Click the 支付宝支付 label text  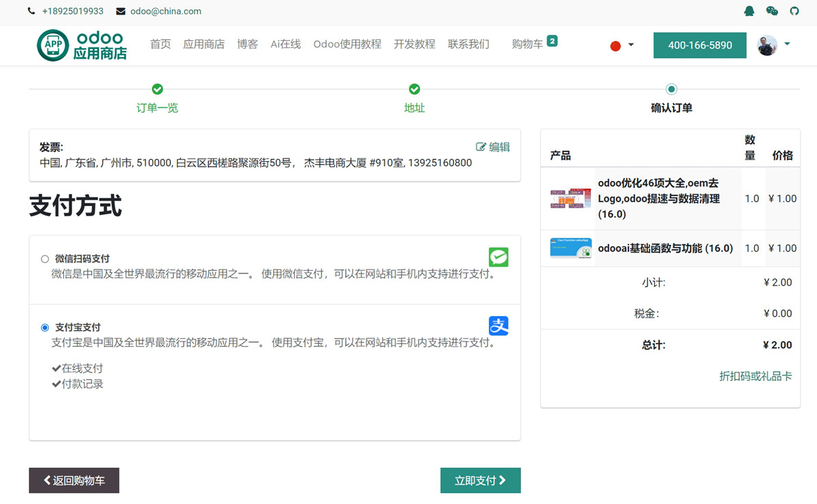(x=78, y=328)
